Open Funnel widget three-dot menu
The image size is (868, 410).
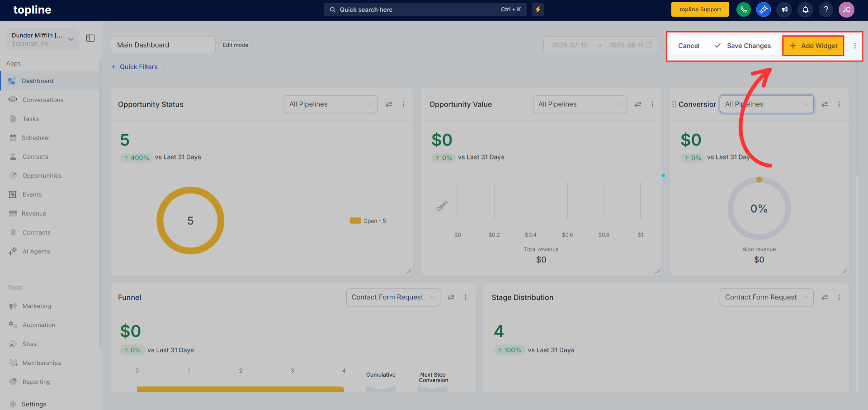[466, 298]
